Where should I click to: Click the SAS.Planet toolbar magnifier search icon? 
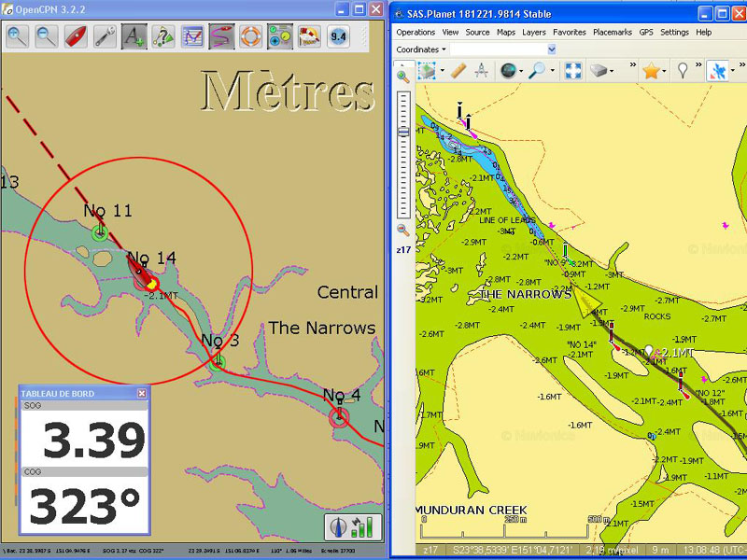[537, 71]
